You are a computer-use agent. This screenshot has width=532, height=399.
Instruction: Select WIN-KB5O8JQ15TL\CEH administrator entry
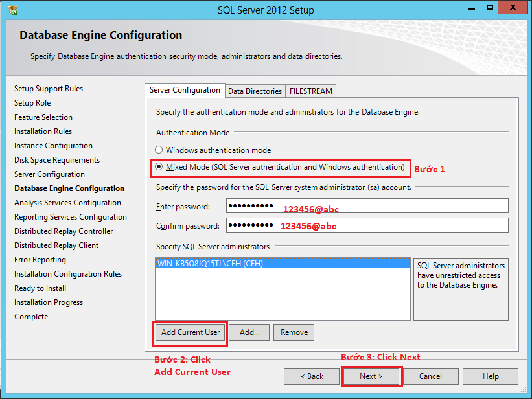click(283, 264)
